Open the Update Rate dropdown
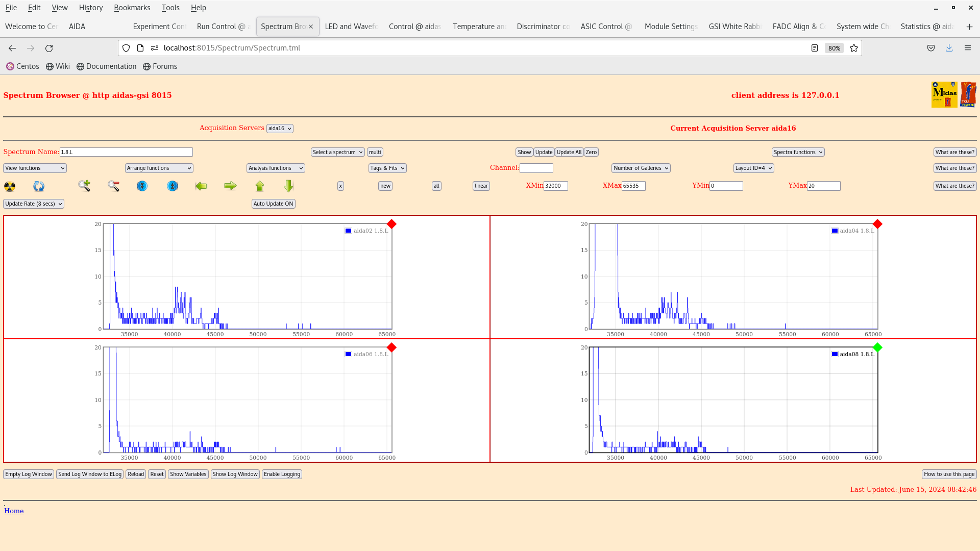 pyautogui.click(x=34, y=204)
